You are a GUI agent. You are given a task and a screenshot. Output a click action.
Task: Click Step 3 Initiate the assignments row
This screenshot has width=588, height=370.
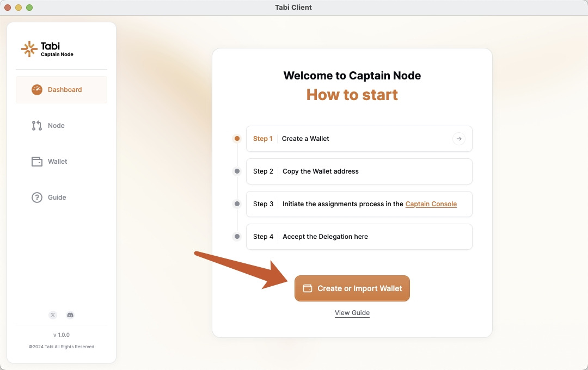click(359, 204)
